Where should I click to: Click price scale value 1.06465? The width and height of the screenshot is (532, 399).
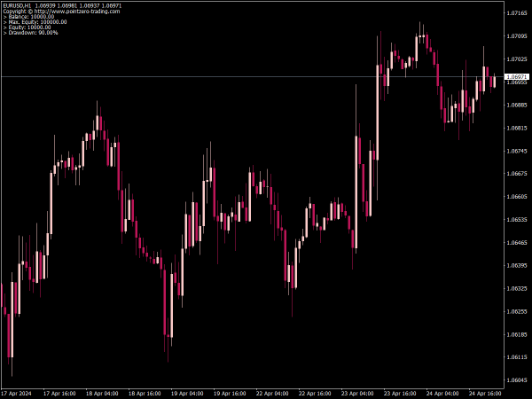(x=517, y=243)
